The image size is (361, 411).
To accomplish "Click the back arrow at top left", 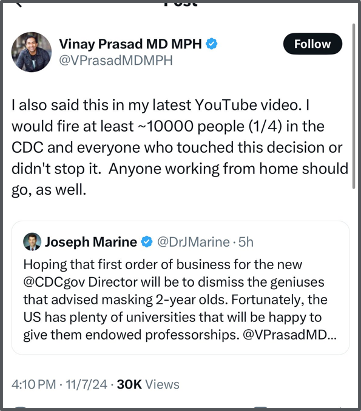I will click(19, 4).
